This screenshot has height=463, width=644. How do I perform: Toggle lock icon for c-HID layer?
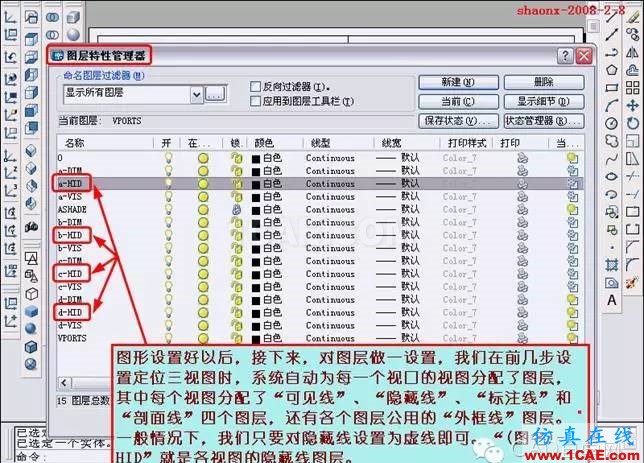pyautogui.click(x=237, y=274)
